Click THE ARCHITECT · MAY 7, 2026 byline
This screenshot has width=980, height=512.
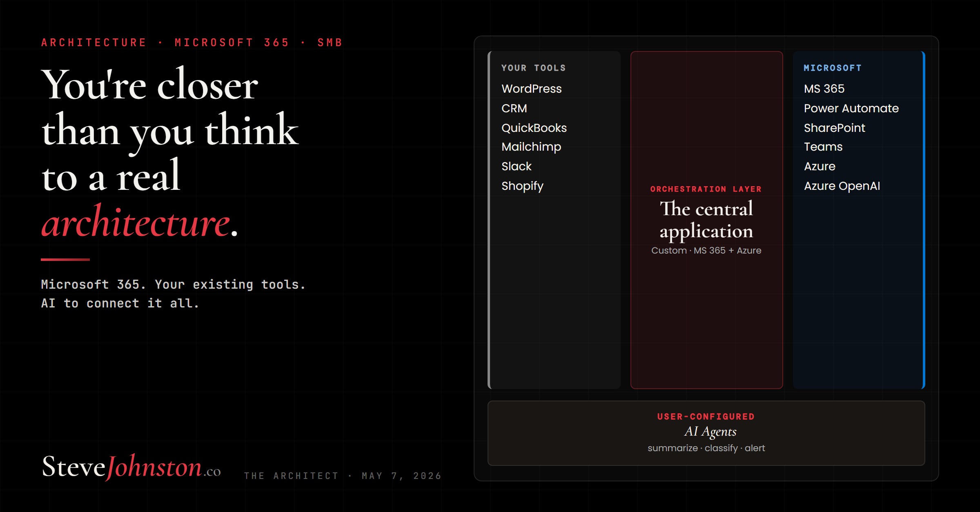point(343,476)
